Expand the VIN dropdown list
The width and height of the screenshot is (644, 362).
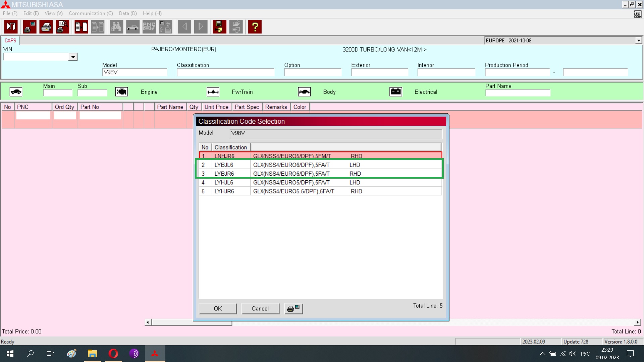(73, 57)
